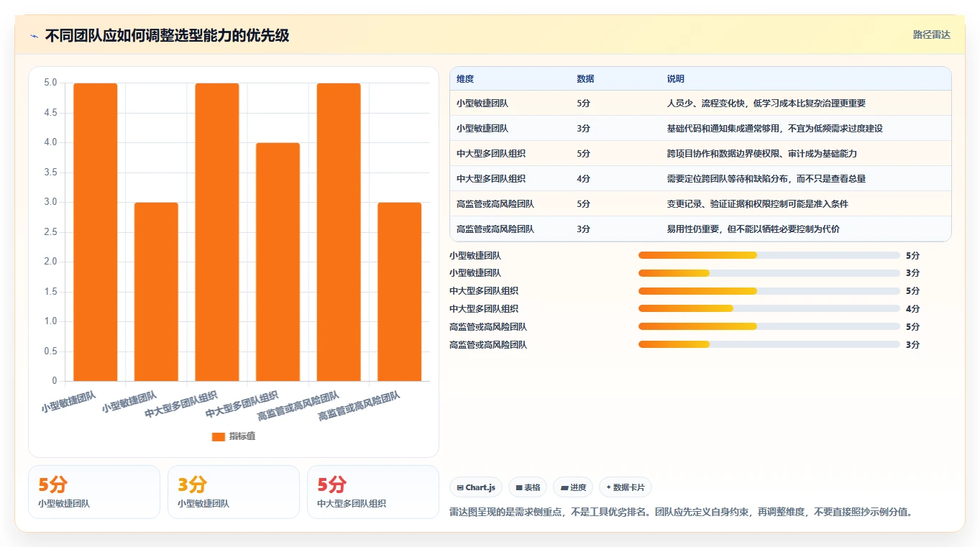The image size is (980, 547).
Task: Open the red 5分 中大型多团队组织 data card
Action: coord(373,492)
